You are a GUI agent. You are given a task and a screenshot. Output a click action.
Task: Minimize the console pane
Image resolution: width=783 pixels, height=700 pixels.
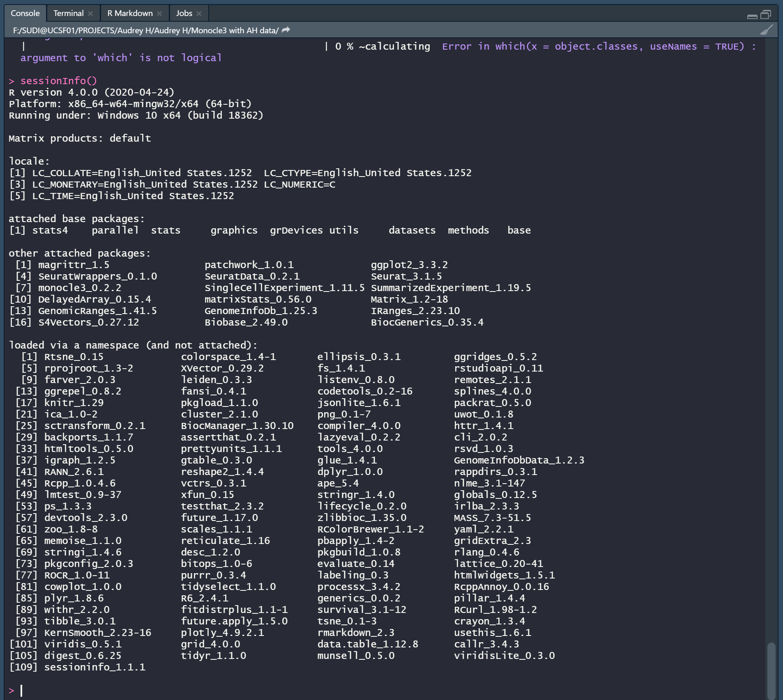coord(753,15)
